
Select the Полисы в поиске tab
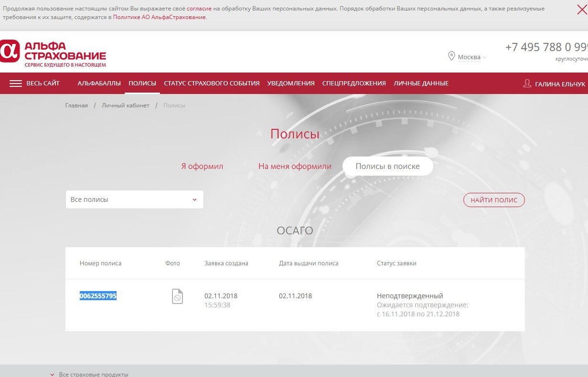(x=387, y=167)
